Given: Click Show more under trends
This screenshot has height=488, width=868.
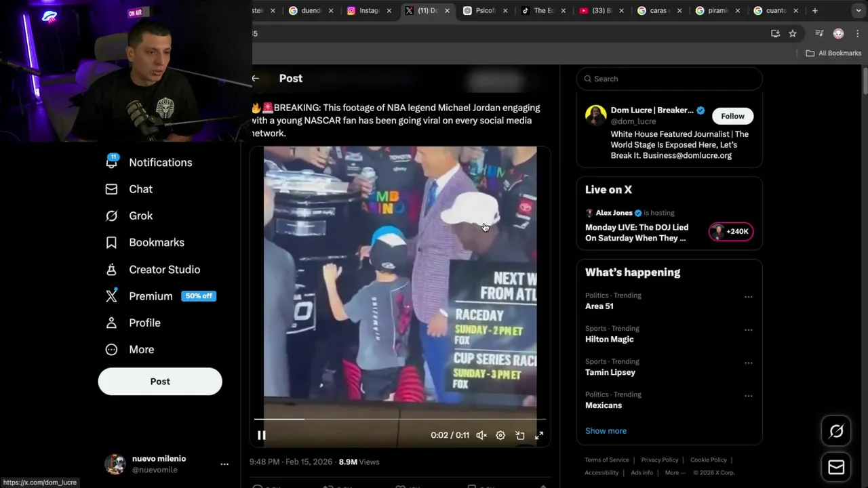Looking at the screenshot, I should (606, 431).
